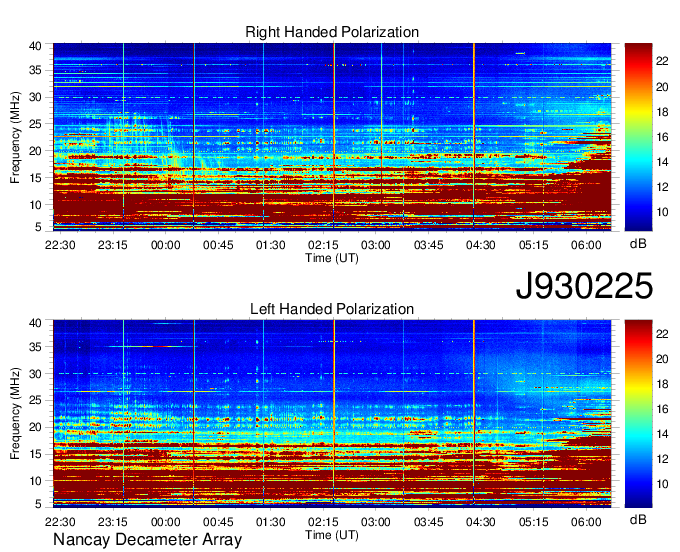Click the 10 dB tick on right-handed colorbar
Viewport: 680px width, 552px height.
(x=662, y=212)
